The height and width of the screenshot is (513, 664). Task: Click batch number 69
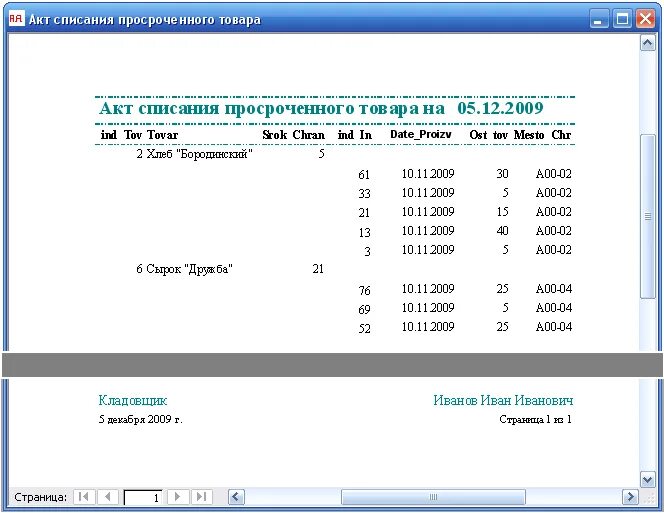(x=364, y=310)
